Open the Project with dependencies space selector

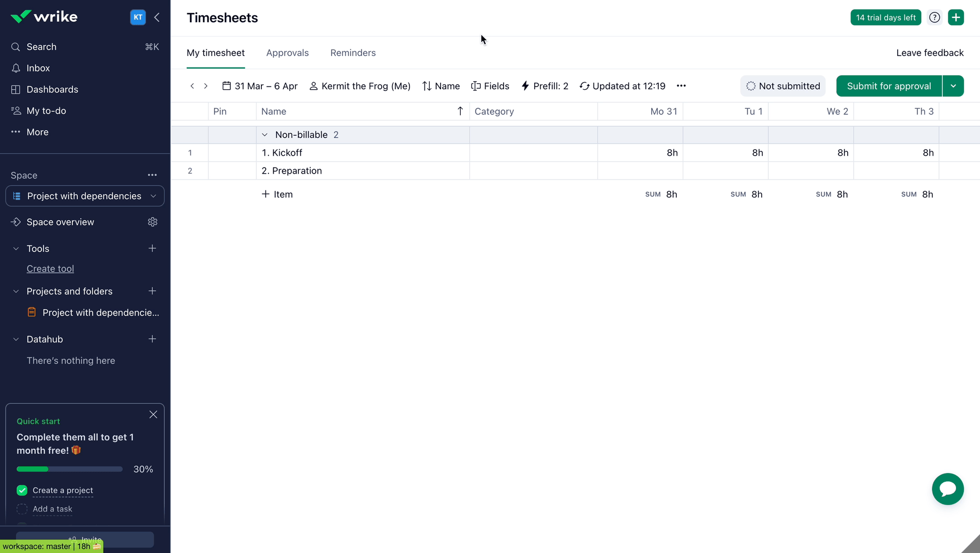coord(84,196)
